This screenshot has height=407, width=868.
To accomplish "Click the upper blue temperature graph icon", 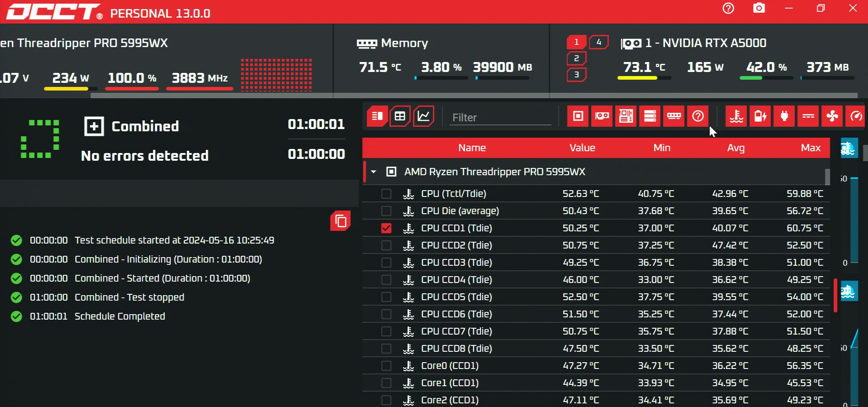I will click(x=849, y=148).
